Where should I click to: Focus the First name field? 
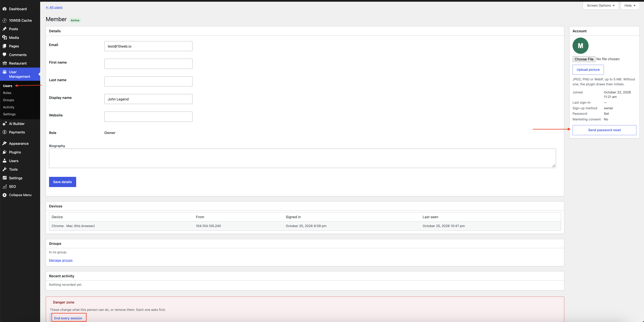pos(148,64)
